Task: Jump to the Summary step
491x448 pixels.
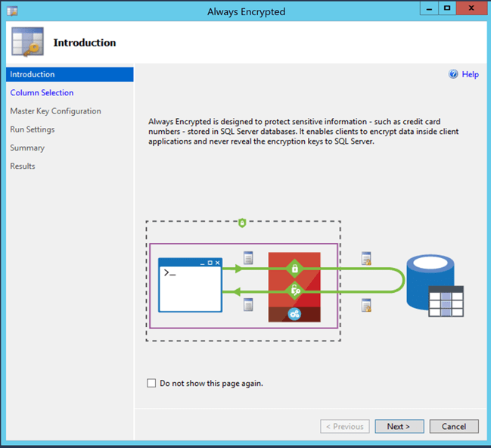Action: tap(27, 148)
